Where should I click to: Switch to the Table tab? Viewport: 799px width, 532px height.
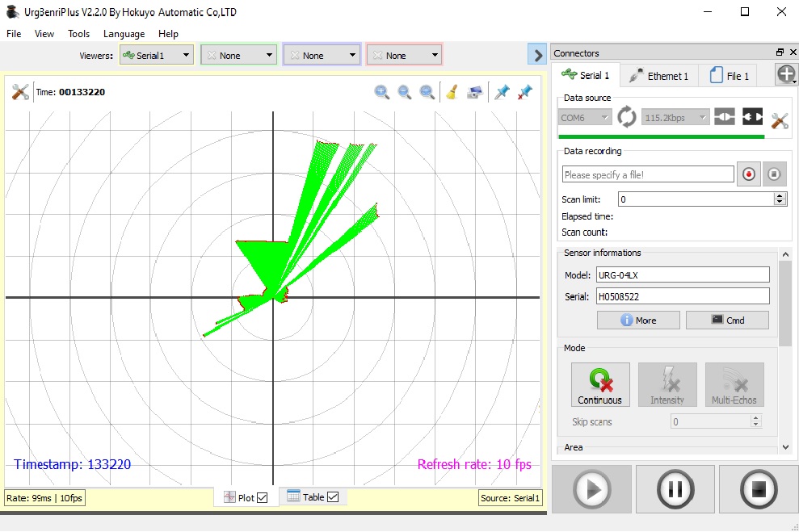pos(313,496)
